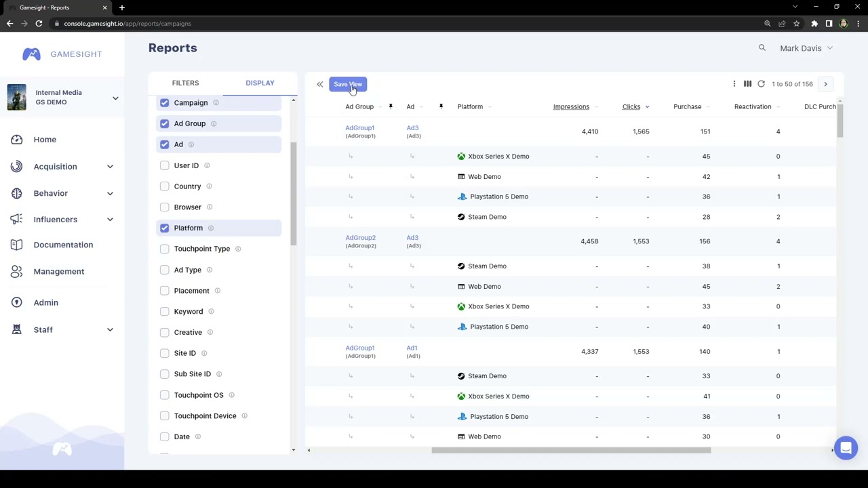Click the info icon next to Touchpoint Type
Screen dimensions: 868x488
238,249
